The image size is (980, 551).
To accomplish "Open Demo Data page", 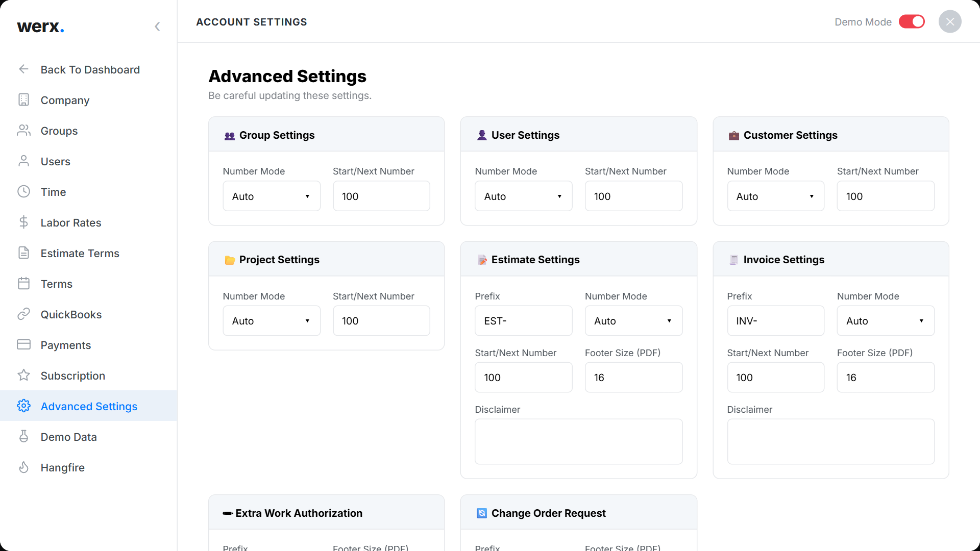I will click(69, 437).
